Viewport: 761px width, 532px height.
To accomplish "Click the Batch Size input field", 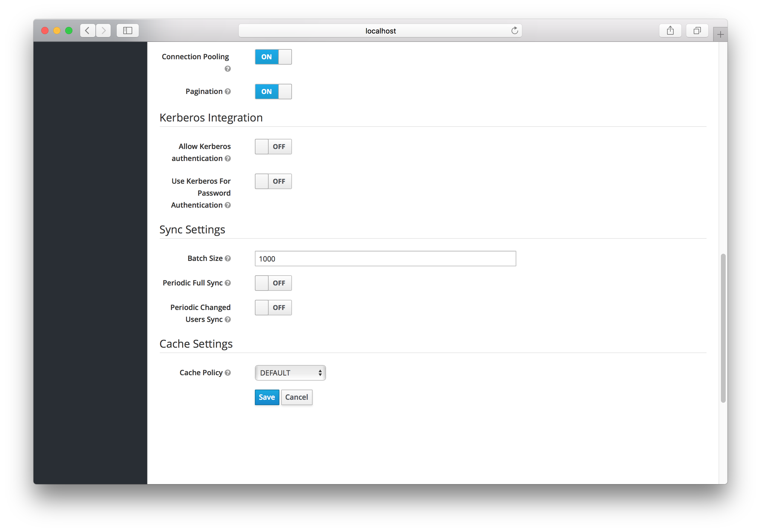I will 385,259.
